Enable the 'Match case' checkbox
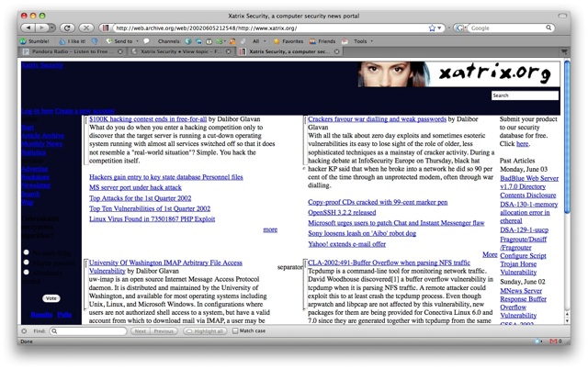This screenshot has width=588, height=369. (235, 330)
